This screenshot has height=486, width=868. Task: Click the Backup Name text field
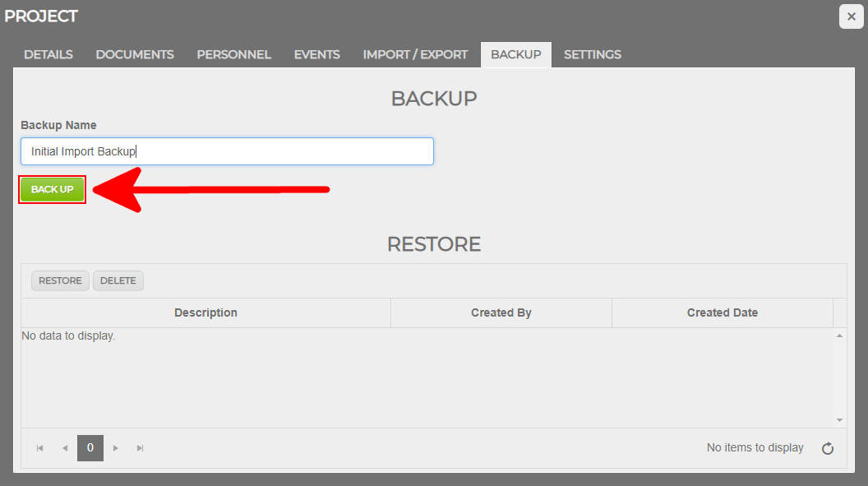click(x=227, y=151)
